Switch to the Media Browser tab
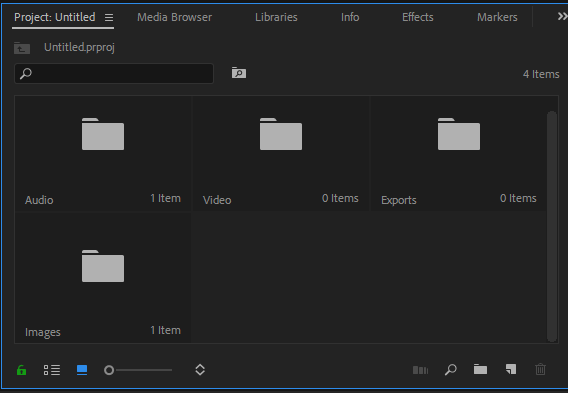The height and width of the screenshot is (393, 568). (174, 17)
